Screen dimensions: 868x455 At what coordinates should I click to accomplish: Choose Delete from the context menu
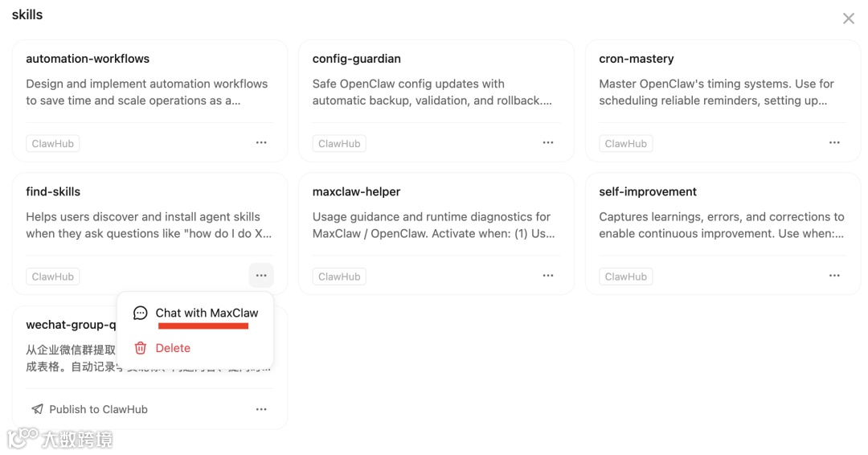point(173,348)
